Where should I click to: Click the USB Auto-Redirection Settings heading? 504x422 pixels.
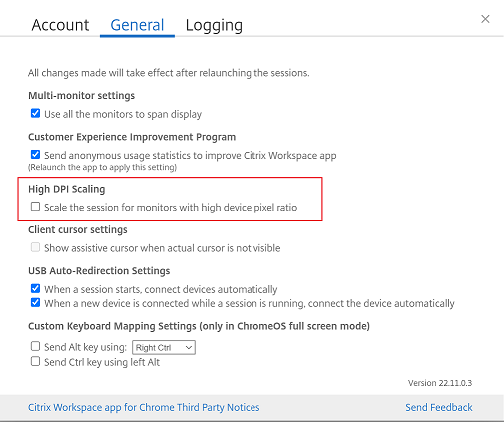coord(99,271)
